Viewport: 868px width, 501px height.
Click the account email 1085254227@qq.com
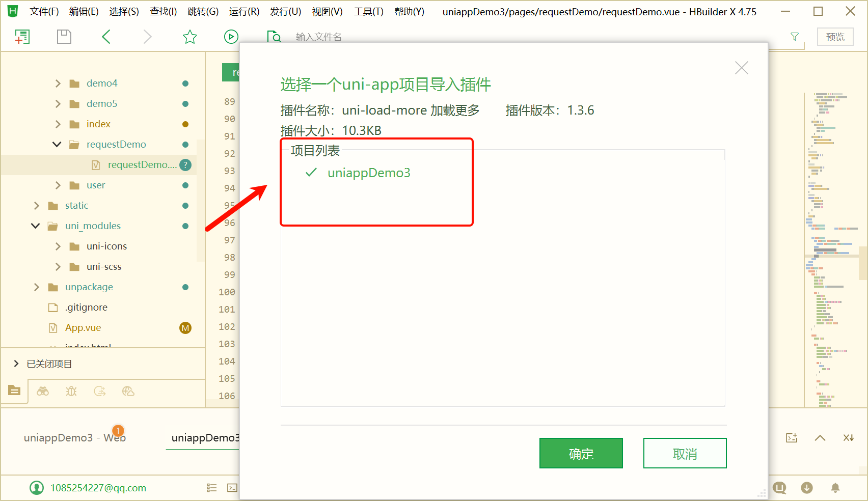point(98,488)
